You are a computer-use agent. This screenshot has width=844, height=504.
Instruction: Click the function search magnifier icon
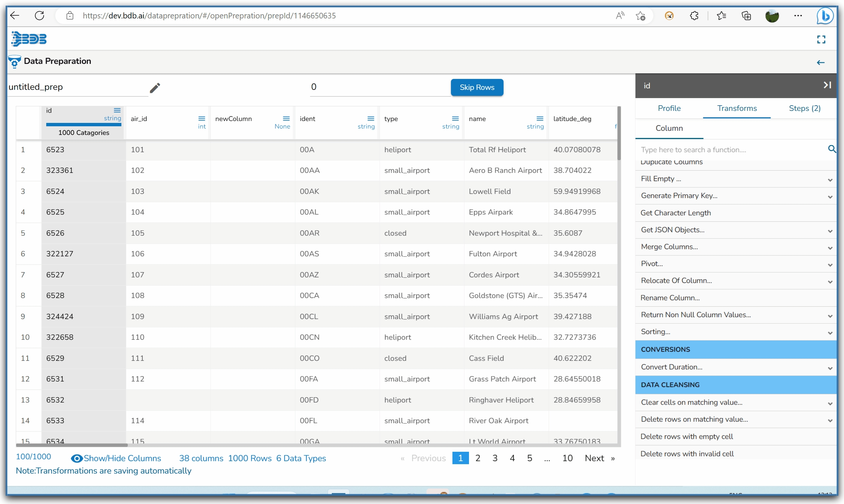click(x=832, y=149)
